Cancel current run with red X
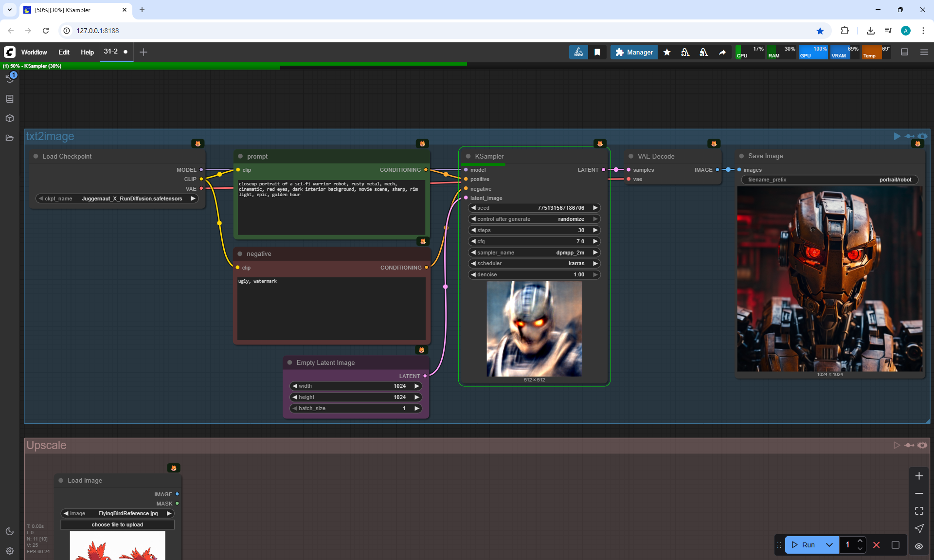 click(x=877, y=545)
